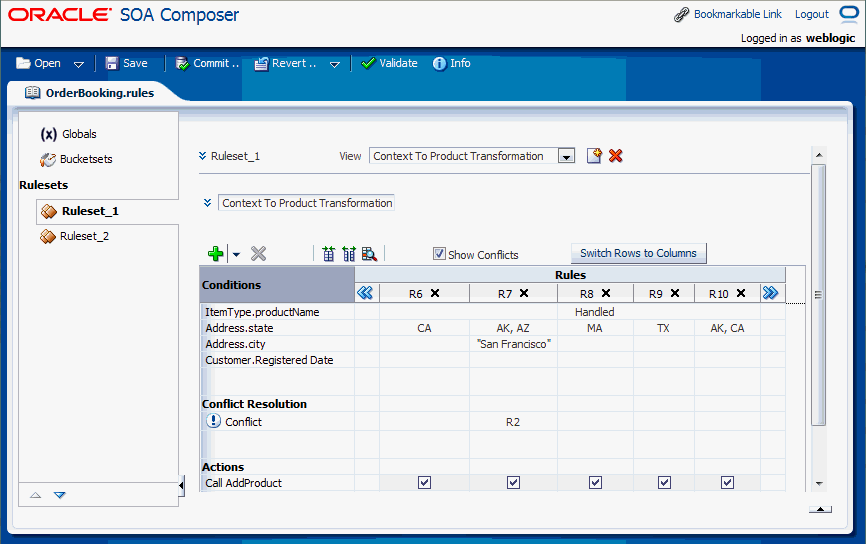This screenshot has height=544, width=866.
Task: Toggle Call AddProduct checkbox for R9
Action: pyautogui.click(x=664, y=483)
